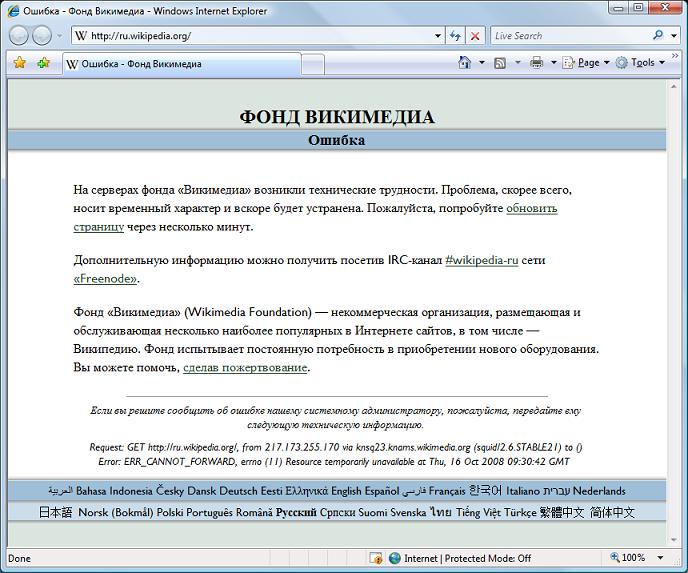Open the recent pages dropdown arrow

(x=59, y=36)
